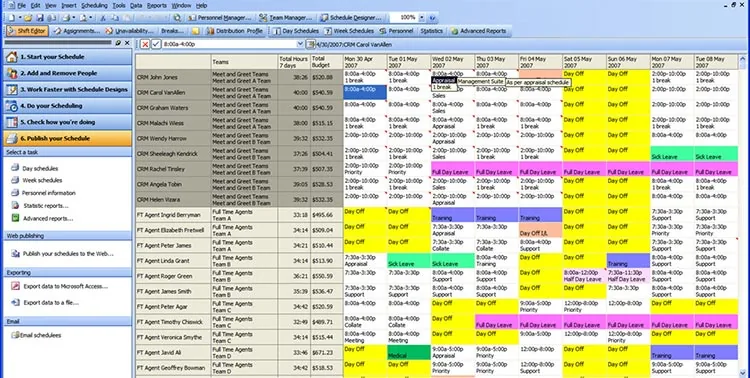Click Export data to Microsoft Access link
This screenshot has height=378, width=750.
click(66, 286)
